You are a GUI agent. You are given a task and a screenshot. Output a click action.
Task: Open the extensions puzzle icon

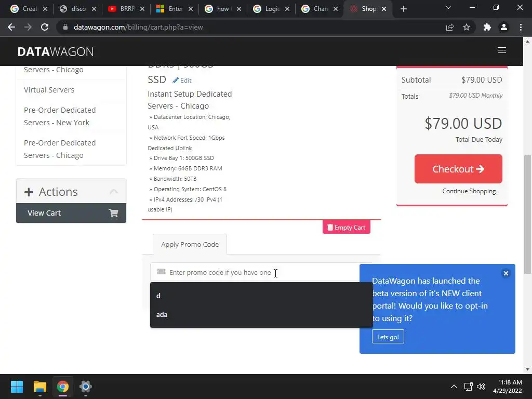(x=487, y=27)
